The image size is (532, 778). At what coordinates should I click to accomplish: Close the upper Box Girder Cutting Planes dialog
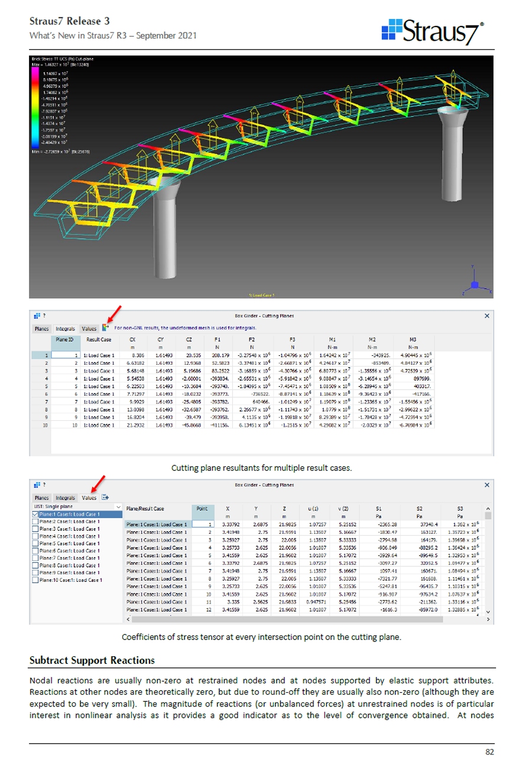coord(486,317)
